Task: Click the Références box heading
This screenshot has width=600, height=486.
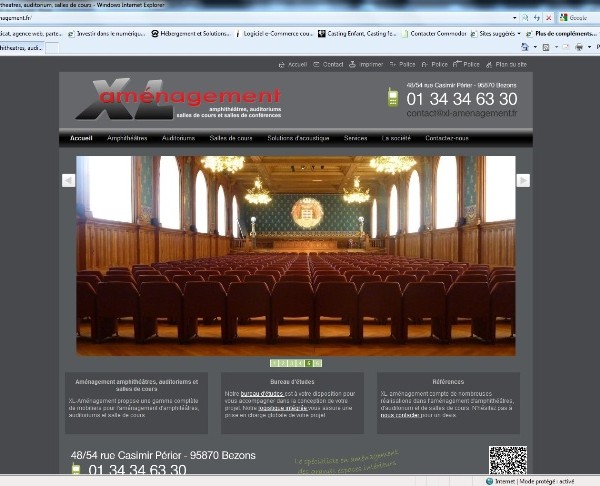Action: click(448, 382)
